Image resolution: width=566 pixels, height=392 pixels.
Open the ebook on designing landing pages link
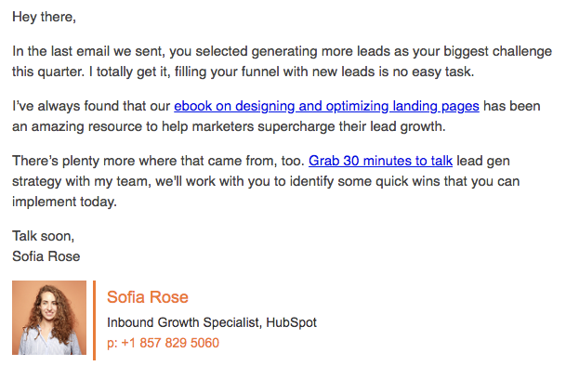[326, 106]
